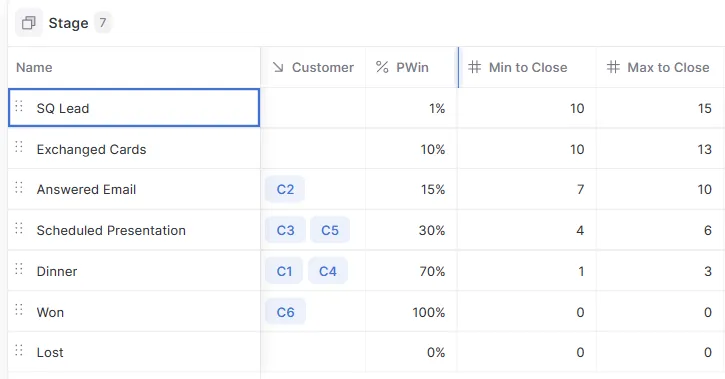Select the Max to Close column header

(659, 67)
